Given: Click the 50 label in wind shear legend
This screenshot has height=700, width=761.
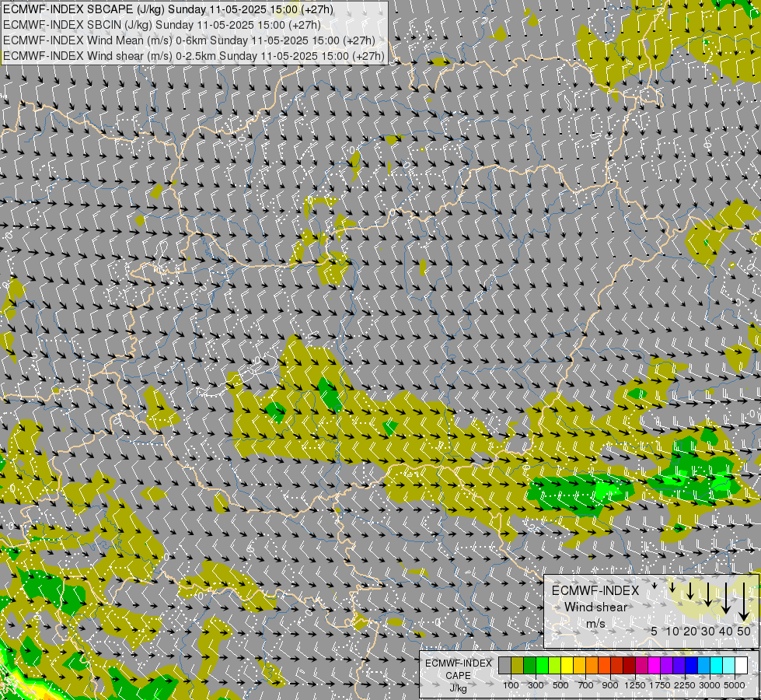Looking at the screenshot, I should click(744, 631).
